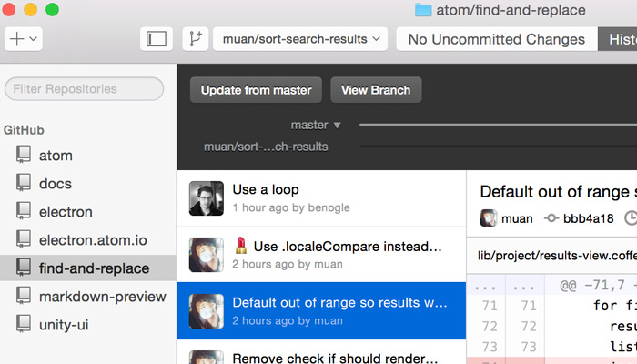Click the create new branch icon
637x364 pixels.
[x=196, y=39]
